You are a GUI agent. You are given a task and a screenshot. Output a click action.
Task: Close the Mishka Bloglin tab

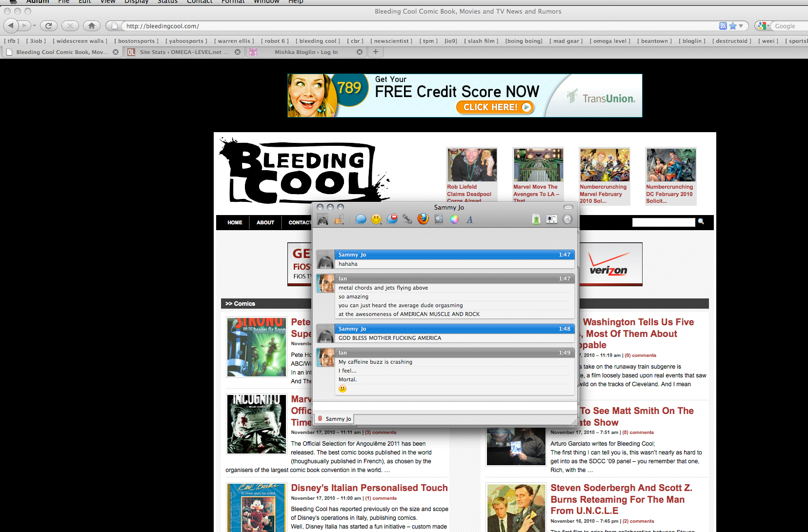pyautogui.click(x=360, y=52)
